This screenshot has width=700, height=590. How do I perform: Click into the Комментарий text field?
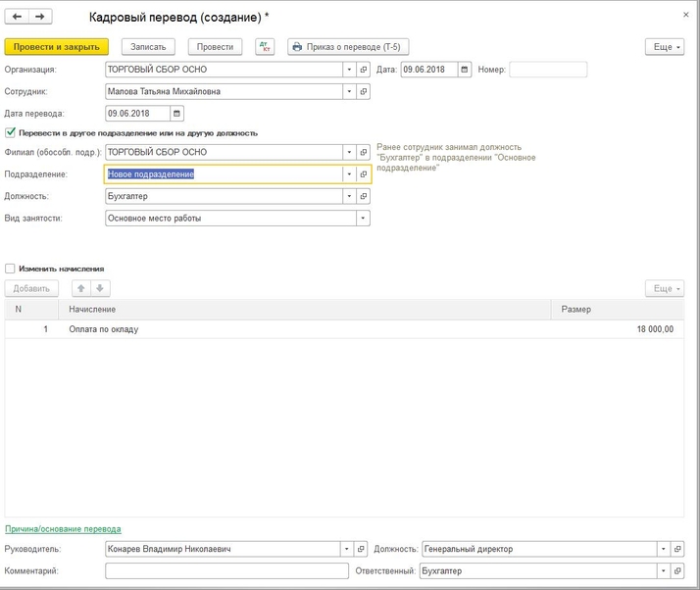226,569
